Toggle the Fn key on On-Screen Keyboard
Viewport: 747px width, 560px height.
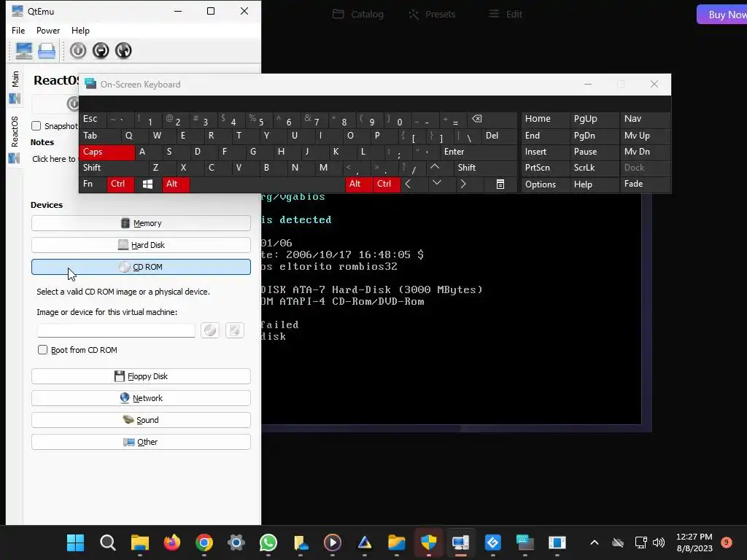click(93, 184)
